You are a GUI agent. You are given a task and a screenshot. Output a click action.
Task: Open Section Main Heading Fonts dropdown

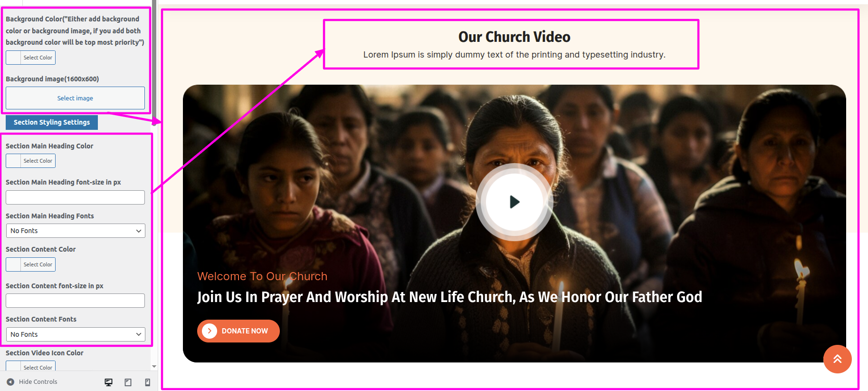click(x=76, y=231)
